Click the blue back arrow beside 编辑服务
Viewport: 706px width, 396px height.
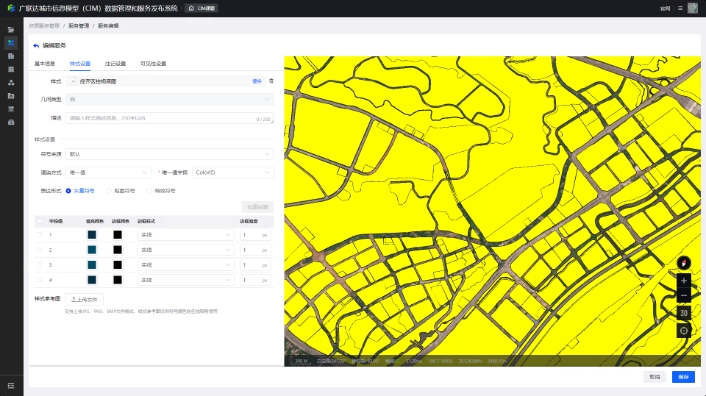coord(36,45)
